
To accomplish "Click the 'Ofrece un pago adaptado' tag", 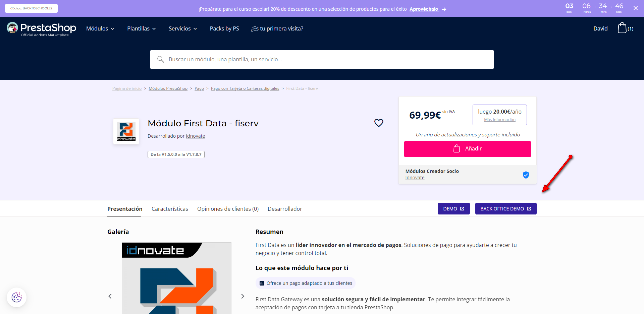I will (x=306, y=283).
